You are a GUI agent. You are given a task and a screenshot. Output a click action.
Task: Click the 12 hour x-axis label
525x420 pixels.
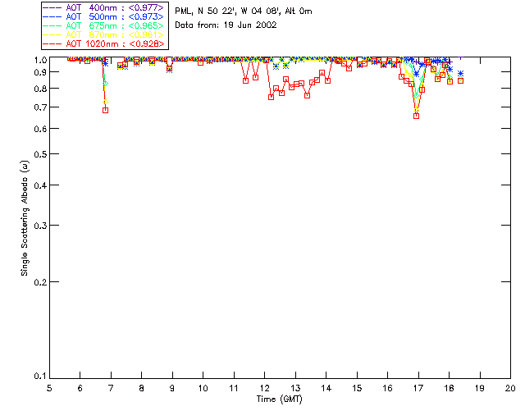(264, 388)
